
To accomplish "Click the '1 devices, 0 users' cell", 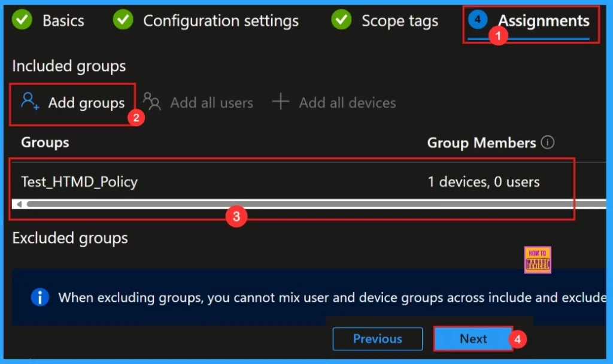I will coord(483,182).
